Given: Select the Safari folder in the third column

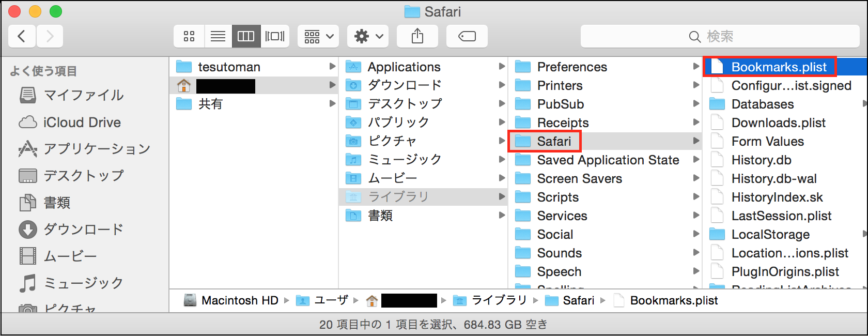Looking at the screenshot, I should [x=606, y=141].
